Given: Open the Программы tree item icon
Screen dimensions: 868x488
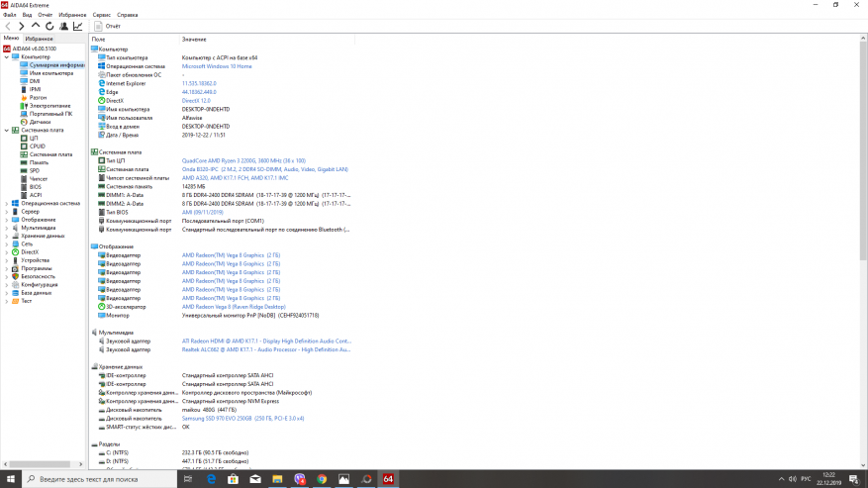Looking at the screenshot, I should 16,268.
